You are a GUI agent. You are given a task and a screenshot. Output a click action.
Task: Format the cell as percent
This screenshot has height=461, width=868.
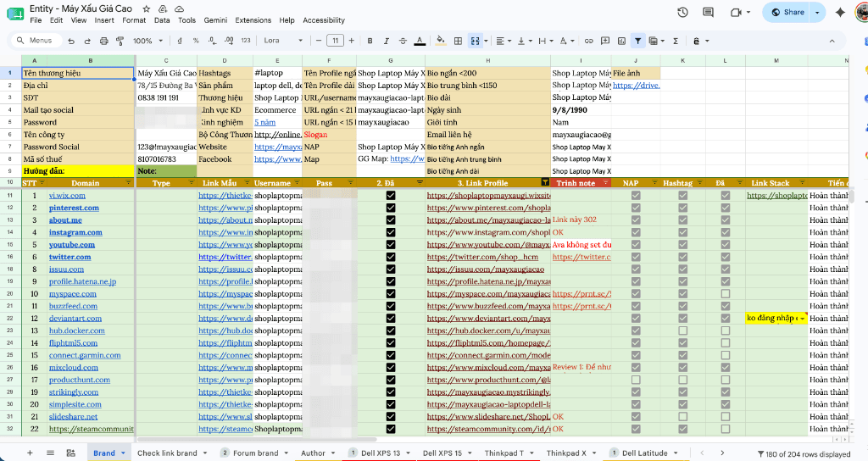(196, 41)
